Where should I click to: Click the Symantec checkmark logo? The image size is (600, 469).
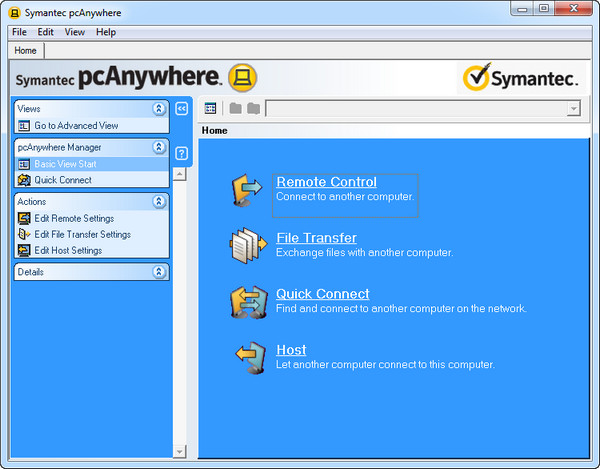[476, 77]
